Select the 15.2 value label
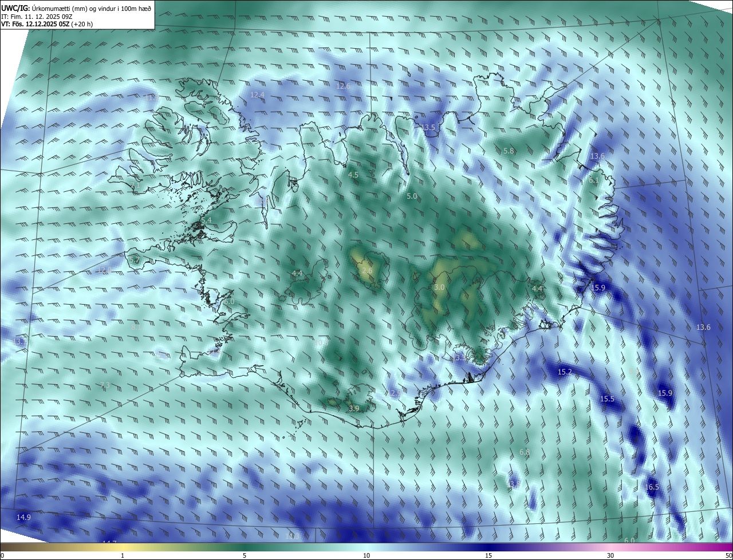The height and width of the screenshot is (560, 733). point(565,372)
